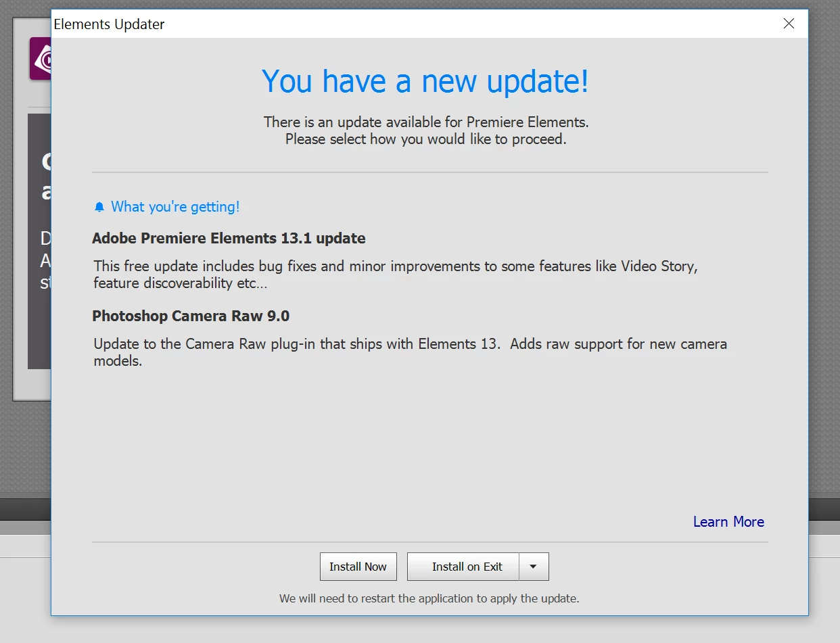
Task: Open the Learn More link
Action: (728, 522)
